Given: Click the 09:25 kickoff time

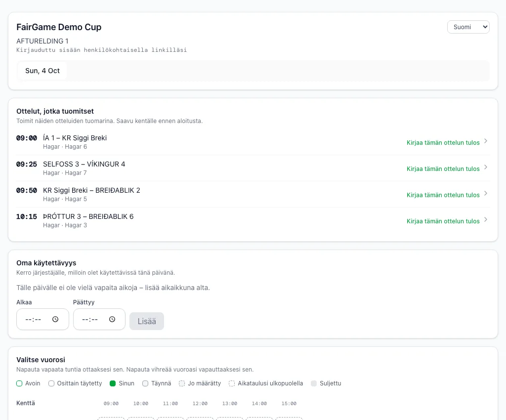Looking at the screenshot, I should [x=27, y=164].
